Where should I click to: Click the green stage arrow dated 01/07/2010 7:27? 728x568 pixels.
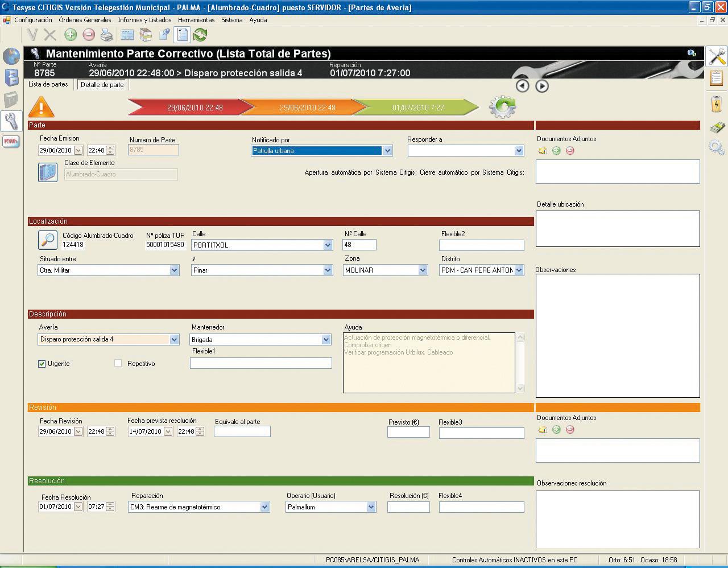point(417,107)
